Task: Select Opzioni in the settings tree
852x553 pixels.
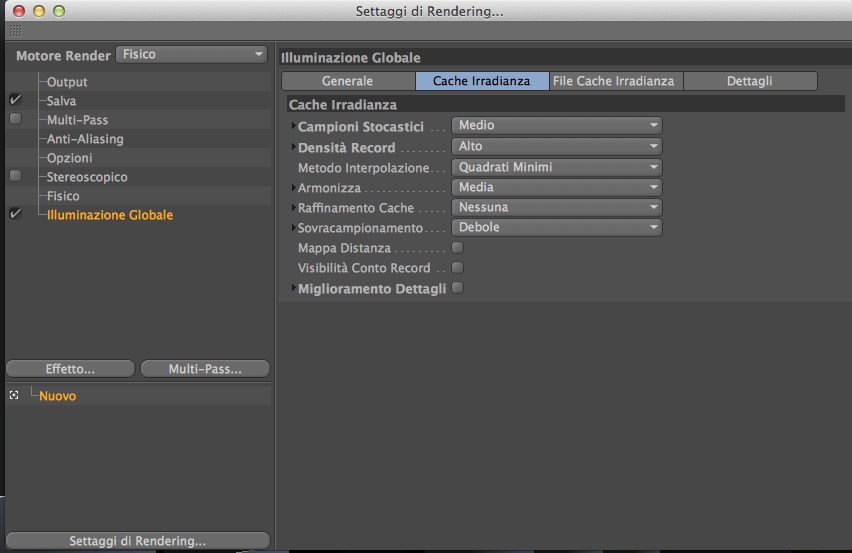Action: [70, 158]
